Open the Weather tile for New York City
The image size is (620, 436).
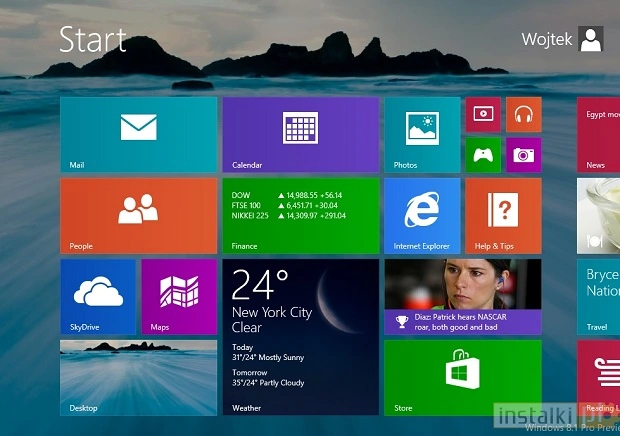point(301,337)
